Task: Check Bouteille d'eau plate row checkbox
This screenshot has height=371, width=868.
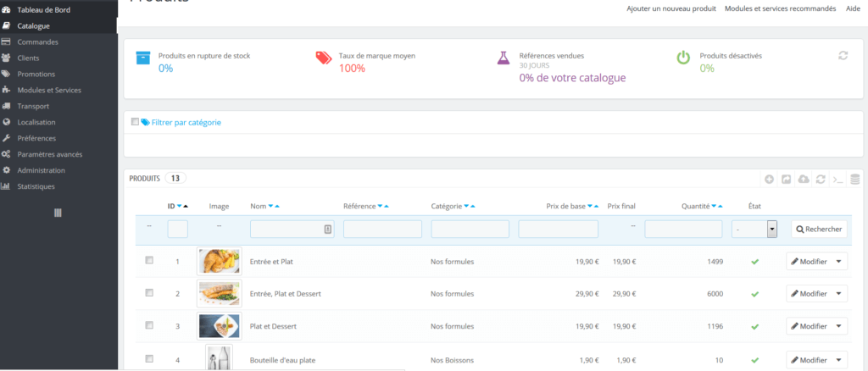Action: coord(149,359)
